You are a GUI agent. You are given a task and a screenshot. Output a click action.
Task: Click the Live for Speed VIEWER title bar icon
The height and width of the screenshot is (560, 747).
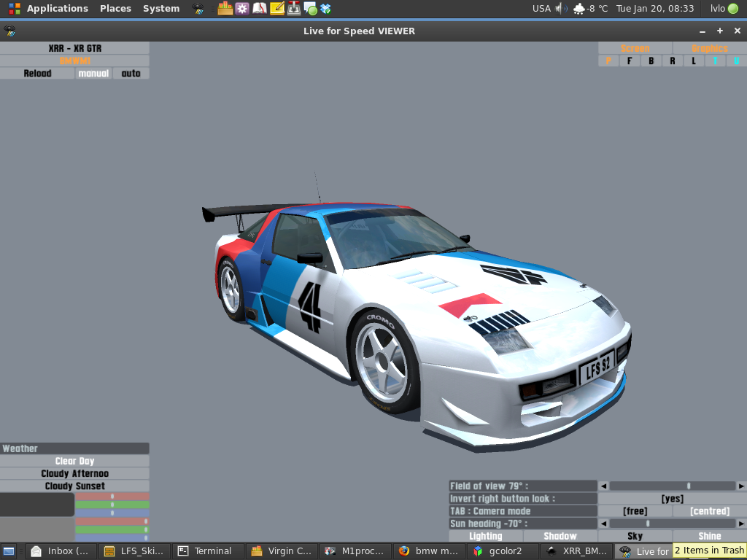(x=9, y=31)
